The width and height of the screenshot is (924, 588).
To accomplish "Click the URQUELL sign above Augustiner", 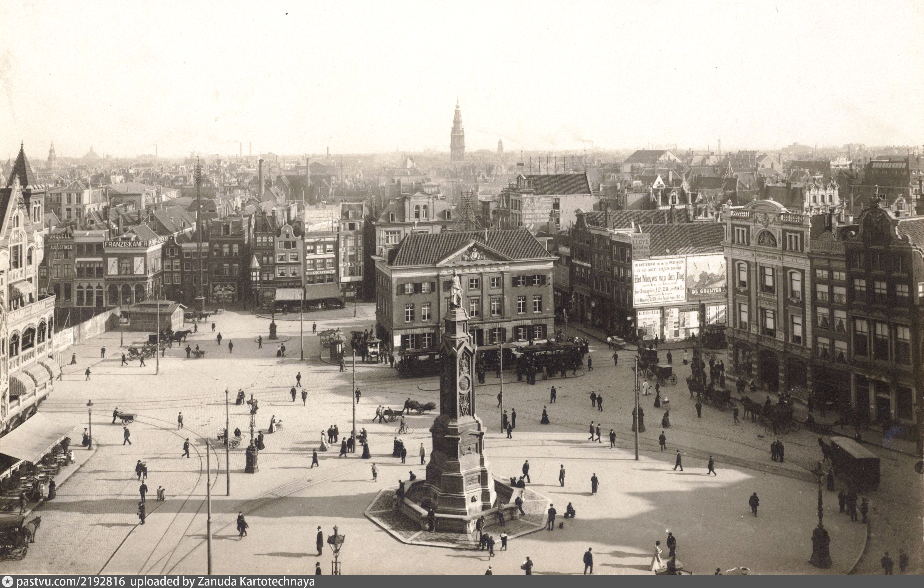I will pos(60,237).
